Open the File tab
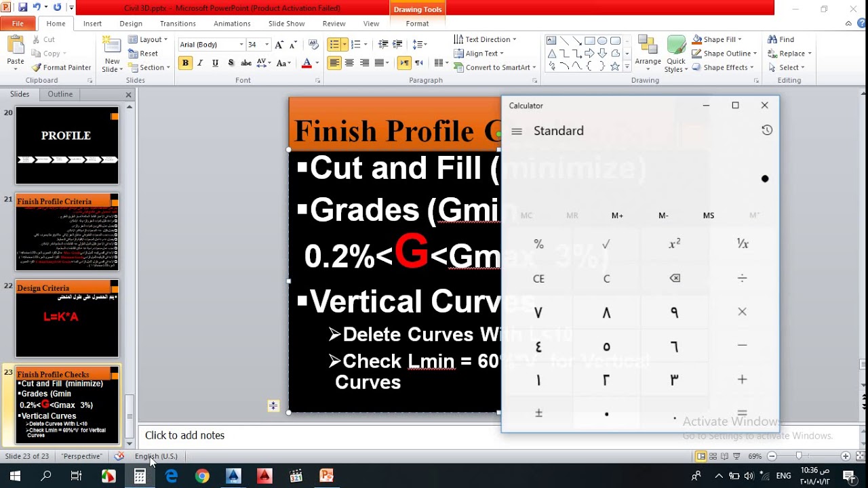The width and height of the screenshot is (868, 488). coord(18,24)
